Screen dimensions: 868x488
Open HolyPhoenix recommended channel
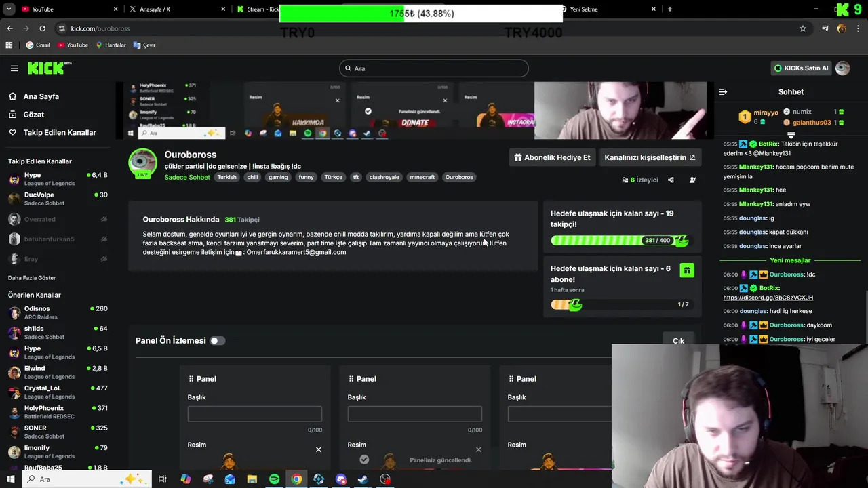58,412
